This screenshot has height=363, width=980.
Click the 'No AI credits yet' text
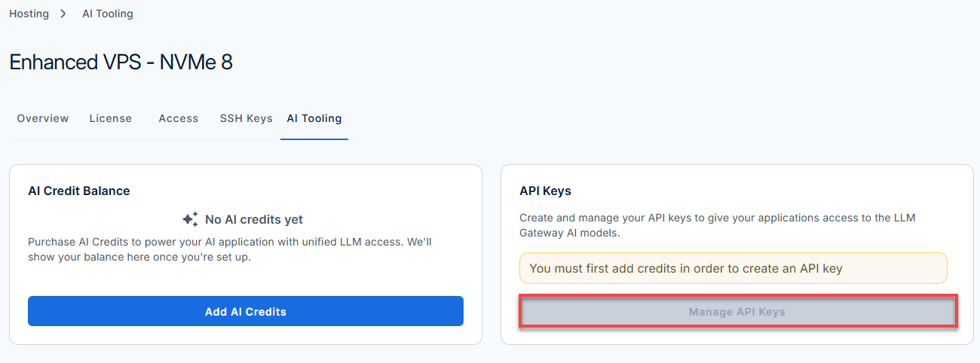pyautogui.click(x=254, y=220)
